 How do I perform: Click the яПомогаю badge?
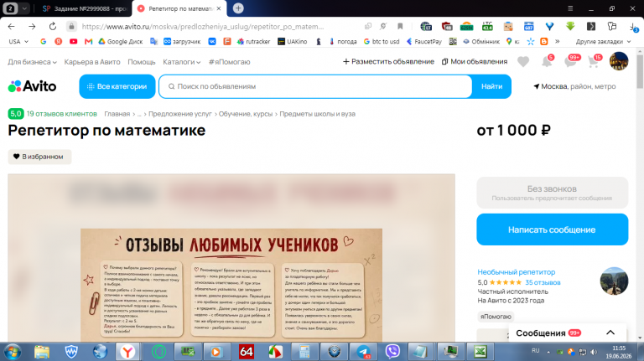click(x=496, y=317)
